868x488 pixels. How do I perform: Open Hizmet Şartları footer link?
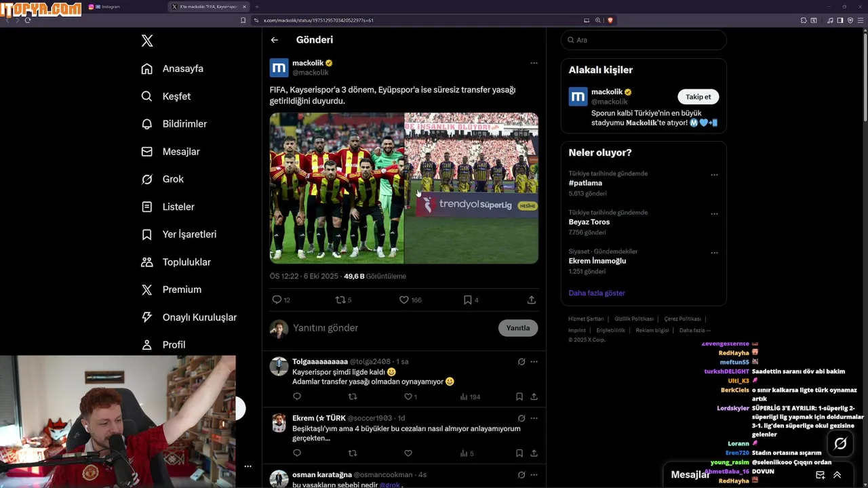tap(586, 319)
